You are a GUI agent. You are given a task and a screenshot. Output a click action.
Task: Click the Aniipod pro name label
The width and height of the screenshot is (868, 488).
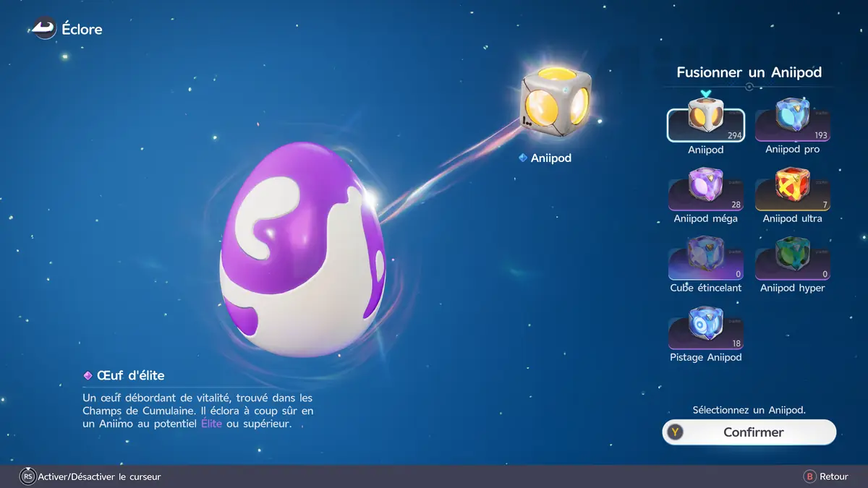pos(792,150)
